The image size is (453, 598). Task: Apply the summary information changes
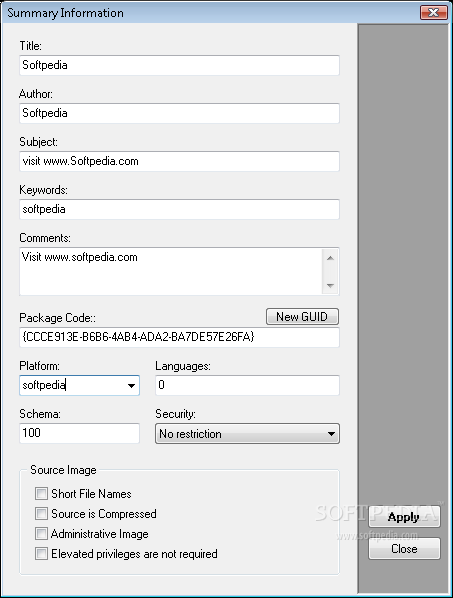(x=404, y=517)
